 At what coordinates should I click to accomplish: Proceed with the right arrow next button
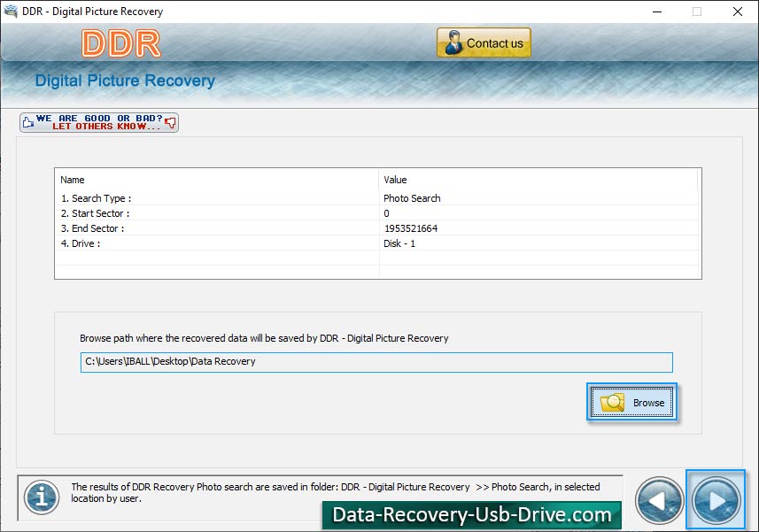point(716,500)
